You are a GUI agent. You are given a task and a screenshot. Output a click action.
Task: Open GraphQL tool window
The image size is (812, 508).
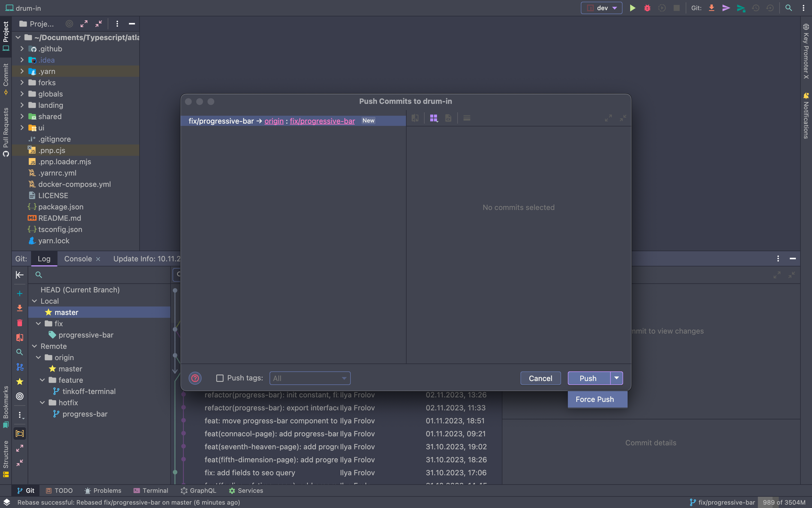click(x=198, y=491)
